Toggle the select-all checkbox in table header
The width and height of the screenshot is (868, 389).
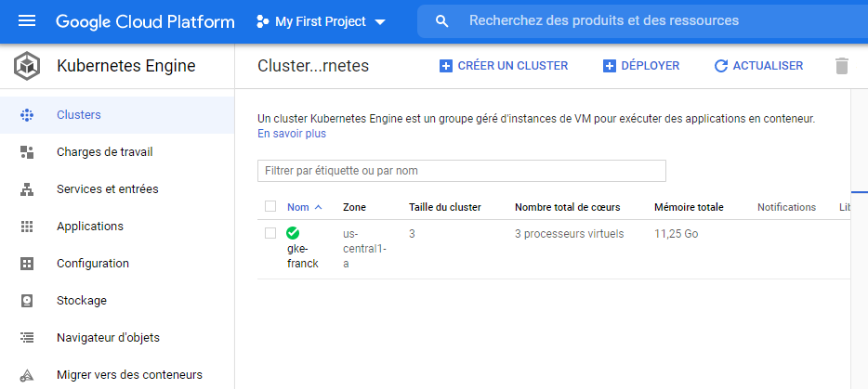[x=270, y=206]
